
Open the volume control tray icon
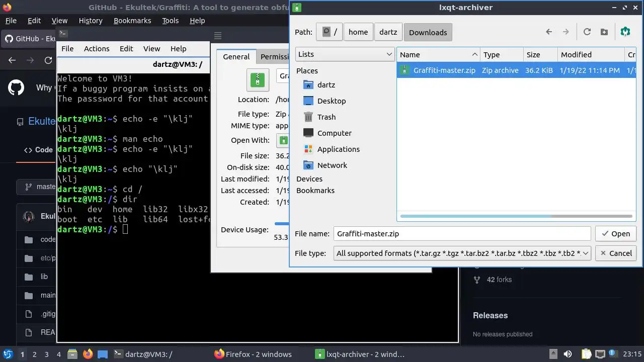point(567,354)
